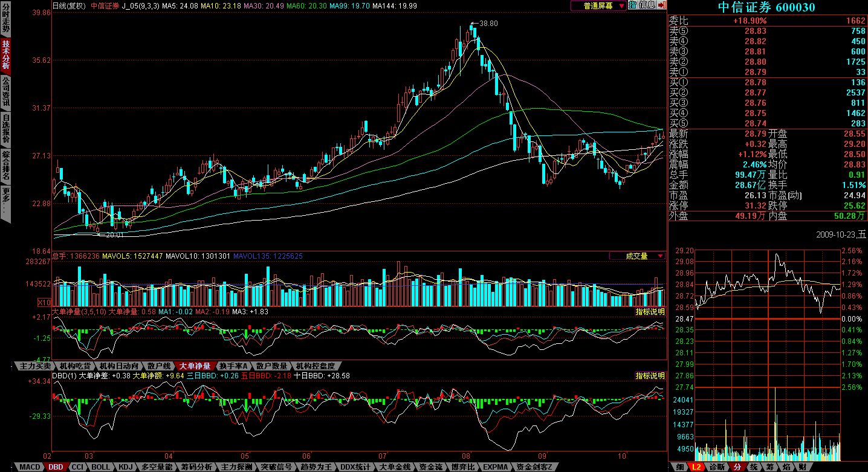Select the 散户数量 indicator tab
The width and height of the screenshot is (868, 472).
[272, 366]
